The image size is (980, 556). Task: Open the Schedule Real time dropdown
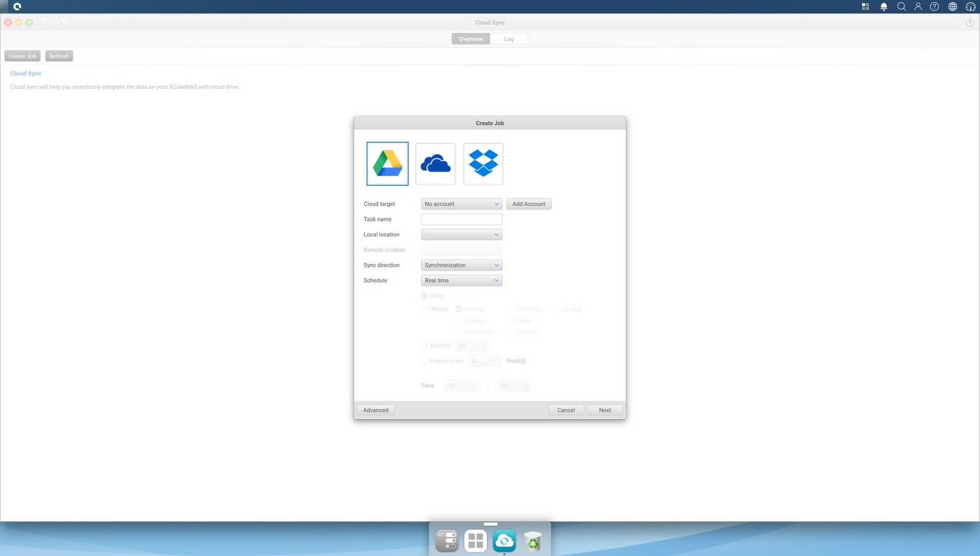(x=461, y=281)
